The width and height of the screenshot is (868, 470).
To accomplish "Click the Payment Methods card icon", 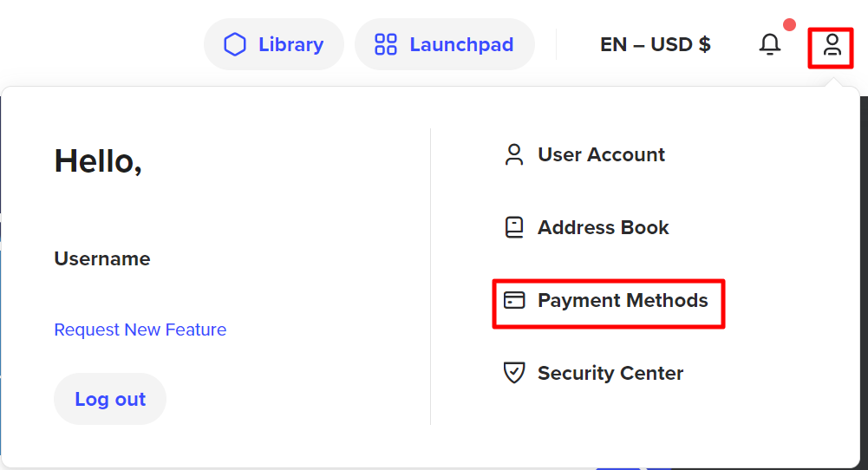I will [513, 300].
